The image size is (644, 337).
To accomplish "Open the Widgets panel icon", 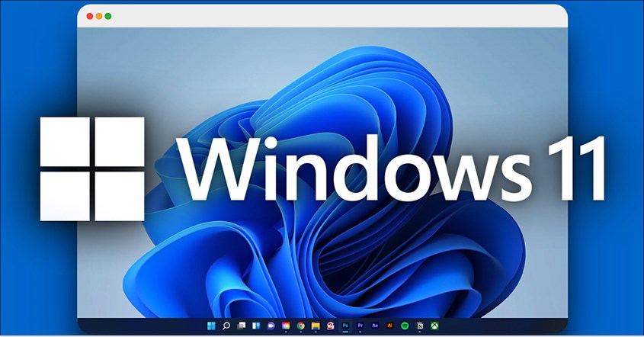I will pyautogui.click(x=256, y=326).
